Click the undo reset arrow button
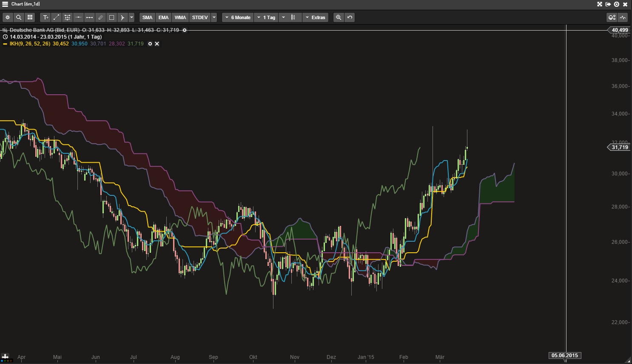Viewport: 632px width, 364px height. 350,17
